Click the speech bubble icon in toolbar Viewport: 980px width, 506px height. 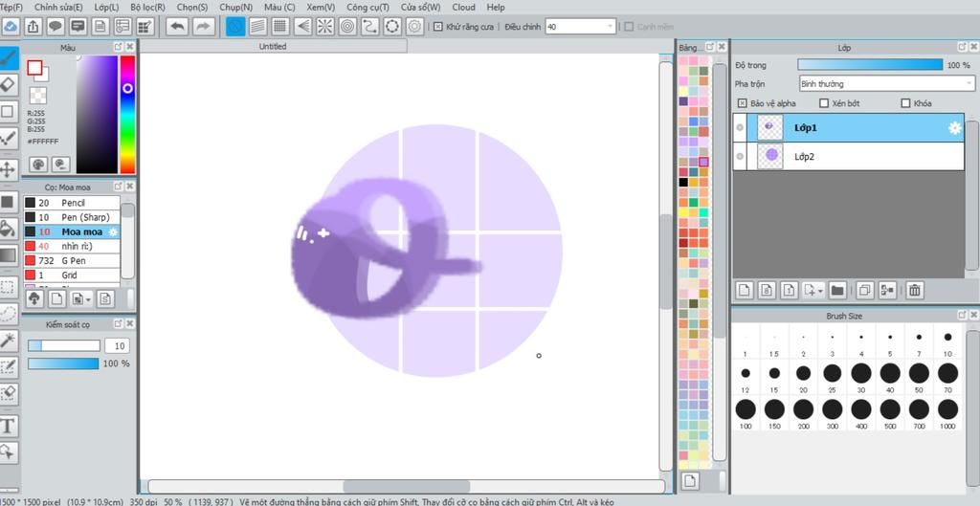(x=56, y=26)
